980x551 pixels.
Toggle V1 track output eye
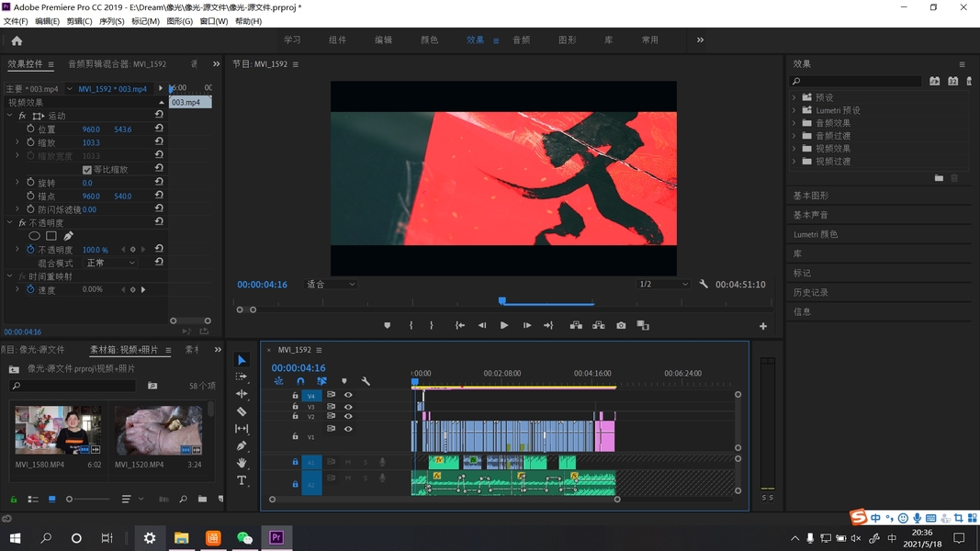click(x=348, y=429)
